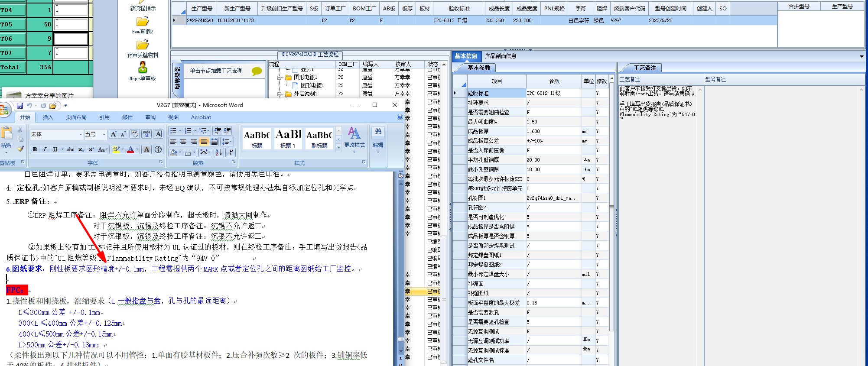
Task: Switch to the Acrobat ribbon tab
Action: click(201, 117)
